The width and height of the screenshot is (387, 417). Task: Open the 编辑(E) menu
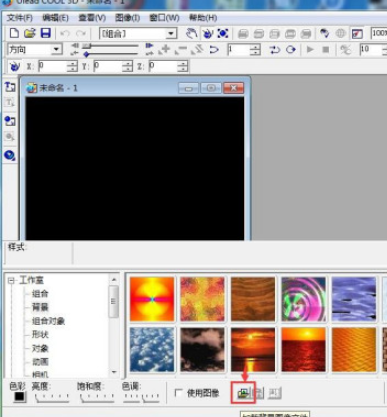pyautogui.click(x=56, y=18)
